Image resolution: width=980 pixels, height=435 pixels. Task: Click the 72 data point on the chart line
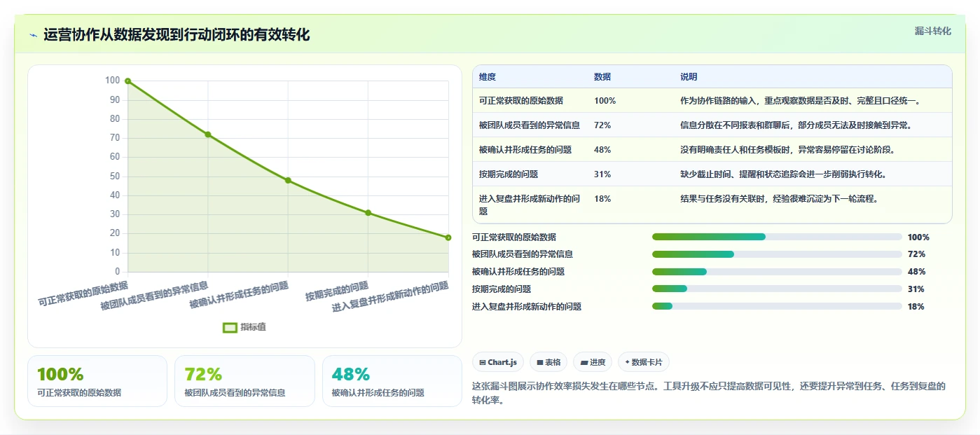208,134
